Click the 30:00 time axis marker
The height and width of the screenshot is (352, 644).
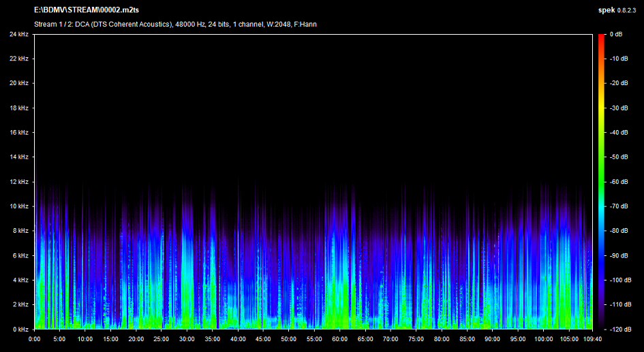(x=187, y=338)
